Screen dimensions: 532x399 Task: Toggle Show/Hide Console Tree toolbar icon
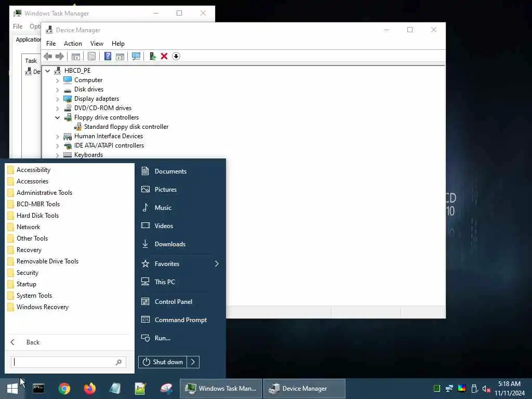point(76,56)
